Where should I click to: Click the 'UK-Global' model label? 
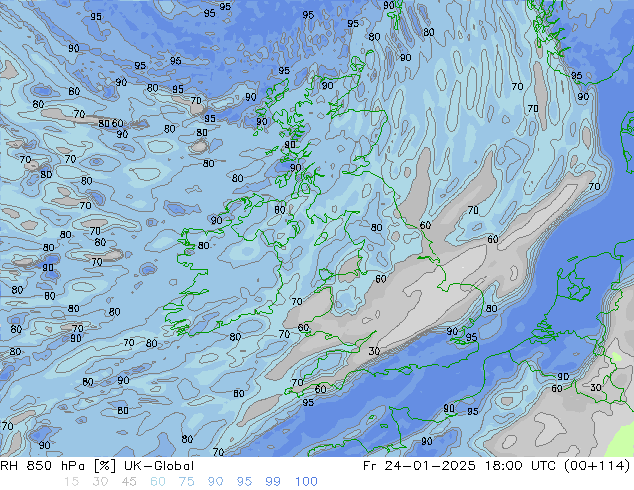[159, 466]
